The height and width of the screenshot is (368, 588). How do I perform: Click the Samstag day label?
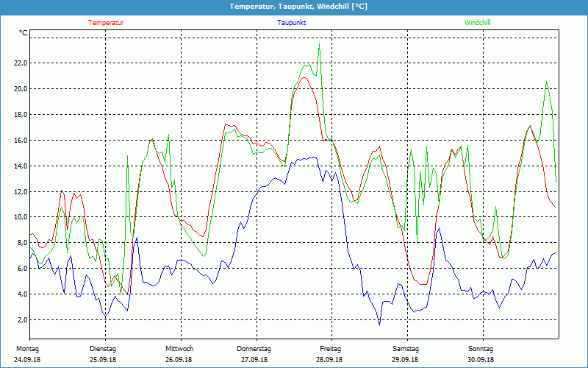406,349
